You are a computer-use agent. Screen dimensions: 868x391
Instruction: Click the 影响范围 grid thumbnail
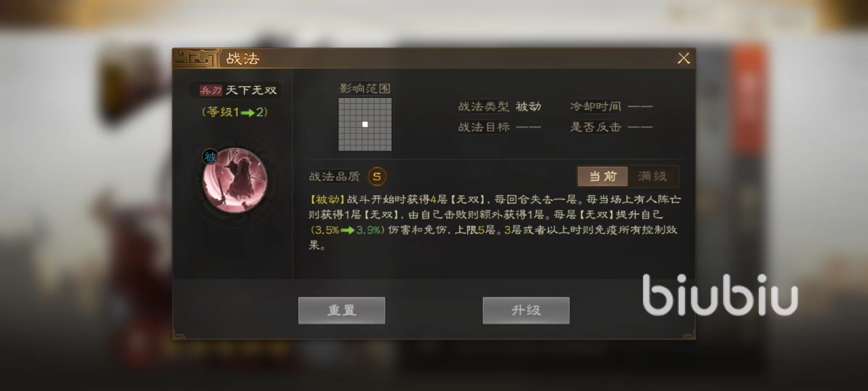(365, 124)
